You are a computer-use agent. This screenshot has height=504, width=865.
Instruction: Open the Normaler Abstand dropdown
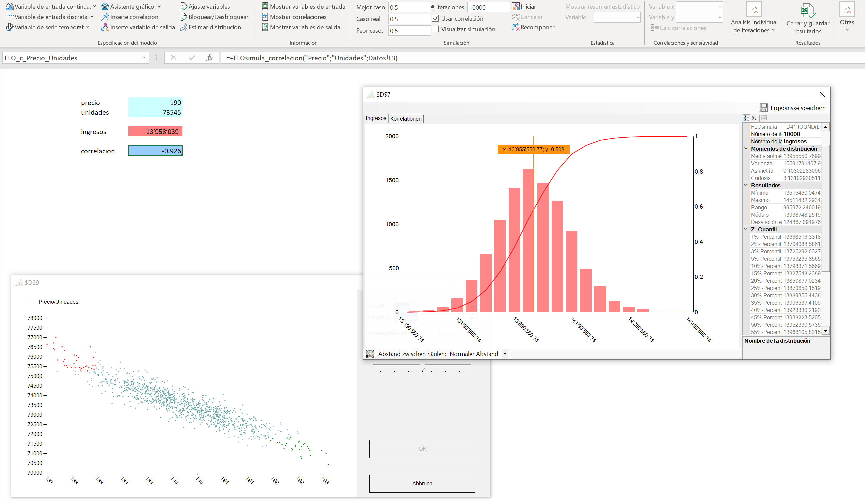click(x=505, y=353)
